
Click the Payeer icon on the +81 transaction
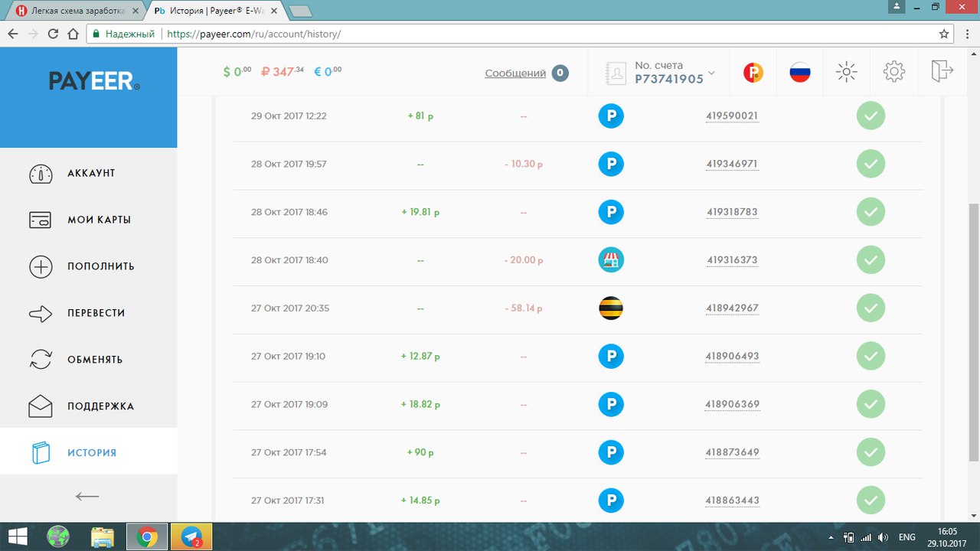(x=610, y=116)
